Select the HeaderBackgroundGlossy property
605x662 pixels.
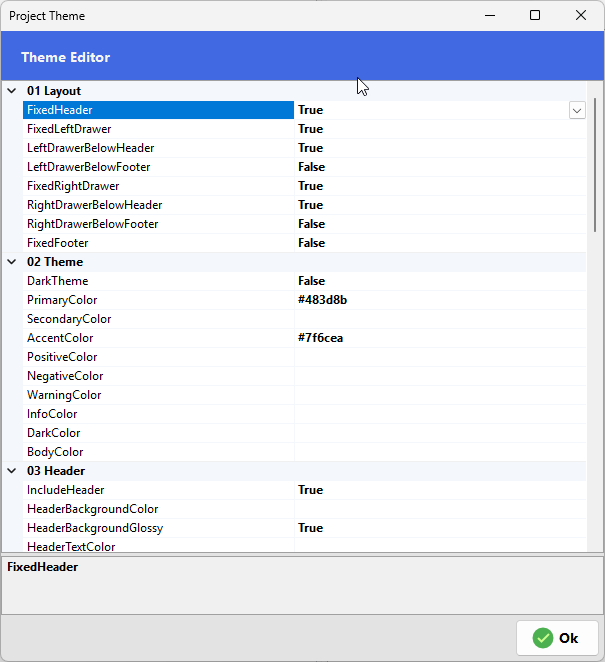[158, 528]
